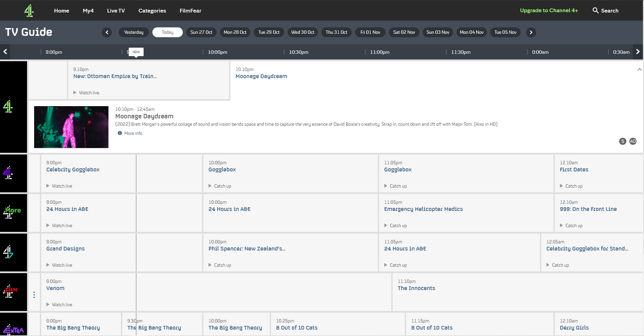Image resolution: width=644 pixels, height=336 pixels.
Task: Click the audio description AD badge
Action: pyautogui.click(x=633, y=141)
